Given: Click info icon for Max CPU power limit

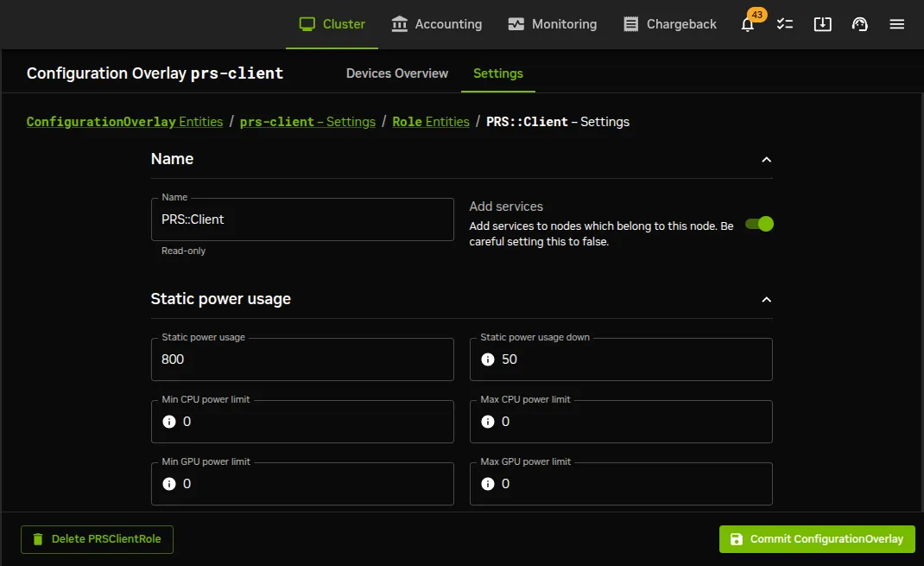Looking at the screenshot, I should [x=488, y=422].
